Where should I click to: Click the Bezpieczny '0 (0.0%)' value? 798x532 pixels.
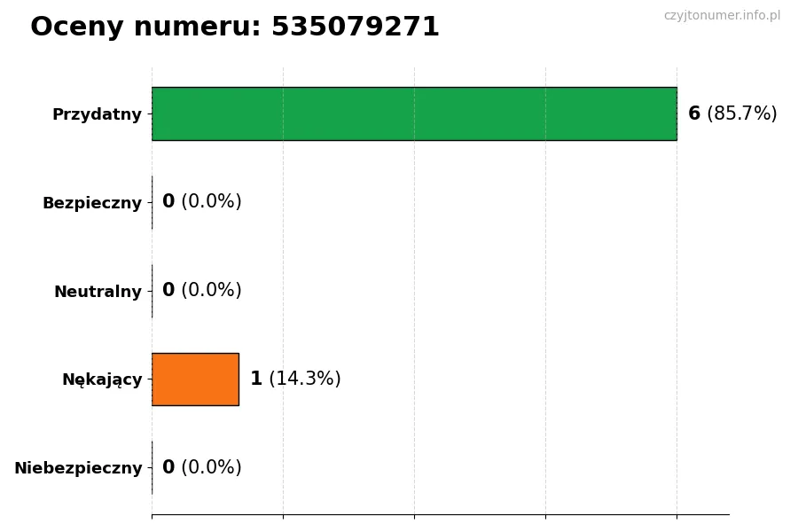click(x=201, y=202)
